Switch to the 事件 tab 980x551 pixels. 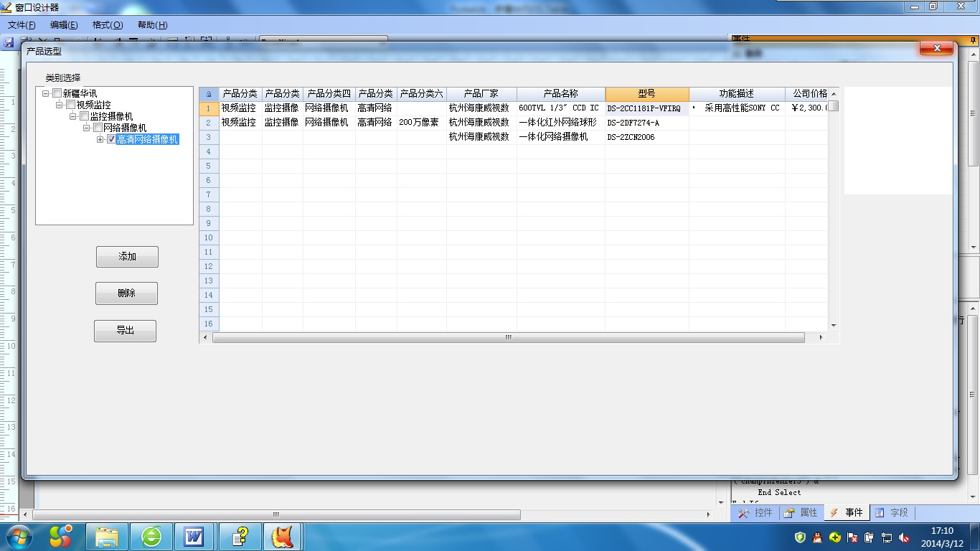click(x=847, y=513)
